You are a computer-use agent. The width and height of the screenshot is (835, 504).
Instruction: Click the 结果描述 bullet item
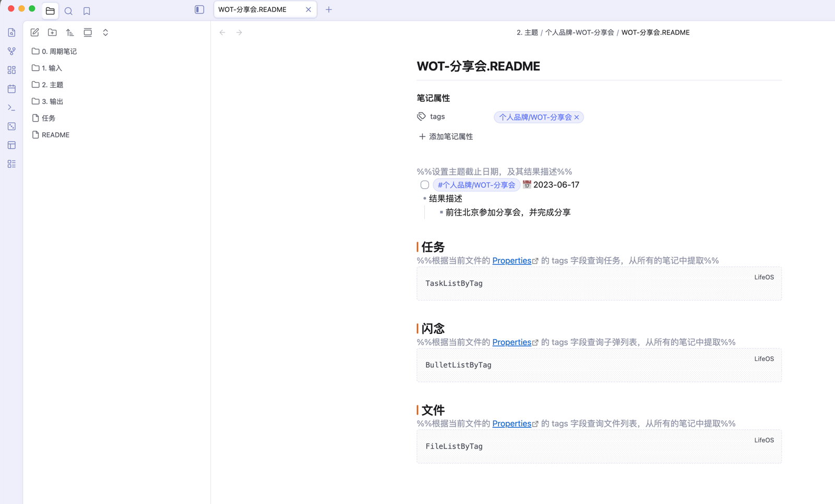(446, 199)
